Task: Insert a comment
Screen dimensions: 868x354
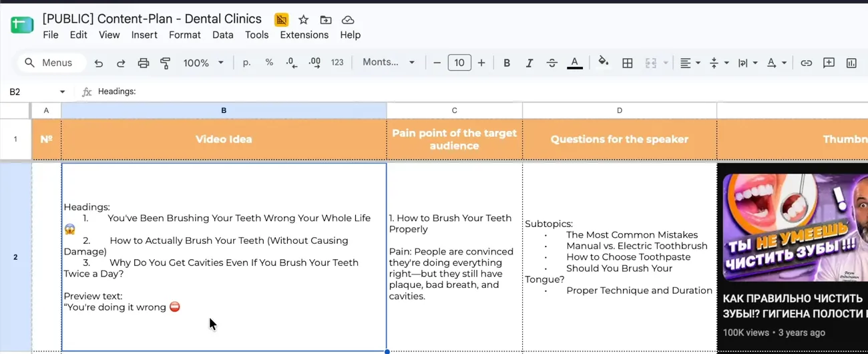Action: pos(829,63)
